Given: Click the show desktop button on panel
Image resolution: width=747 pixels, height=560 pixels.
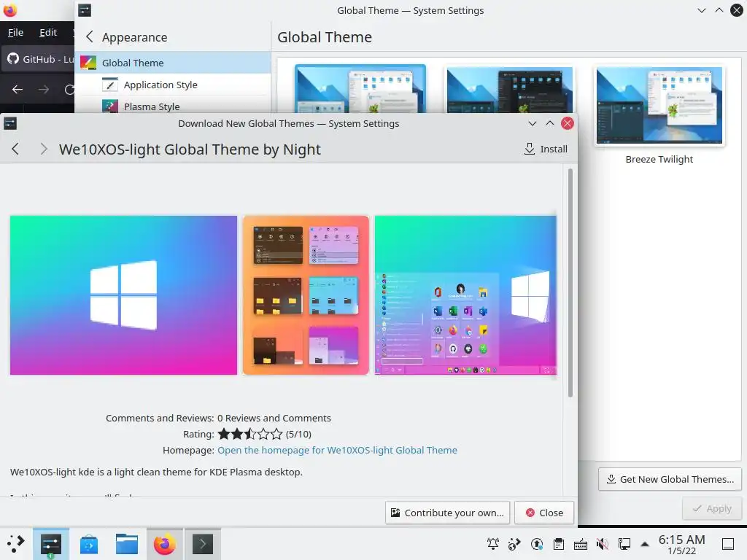Looking at the screenshot, I should (728, 544).
